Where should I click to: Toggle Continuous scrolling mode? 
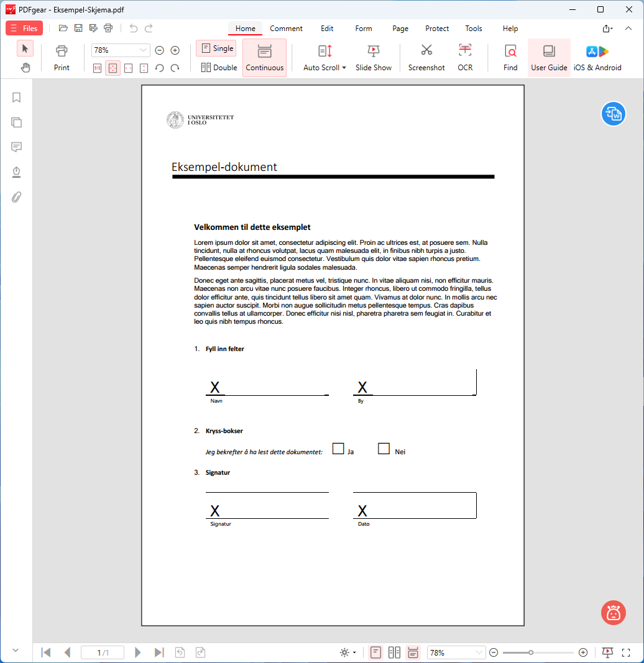click(264, 58)
